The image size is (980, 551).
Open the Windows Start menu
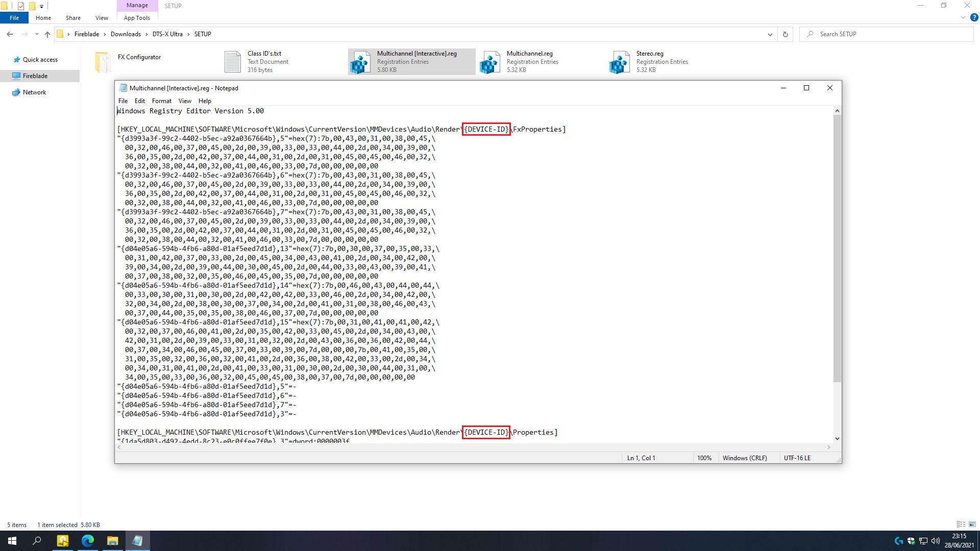pyautogui.click(x=12, y=541)
